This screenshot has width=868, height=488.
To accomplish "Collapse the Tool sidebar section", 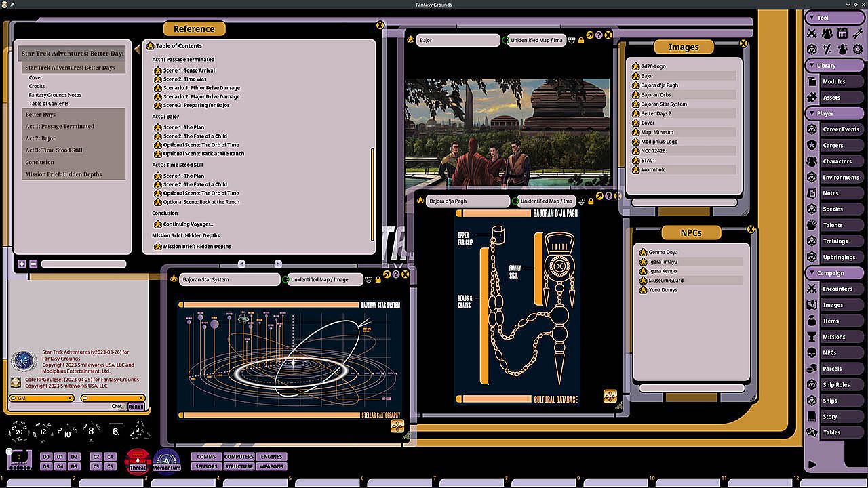I will [833, 18].
